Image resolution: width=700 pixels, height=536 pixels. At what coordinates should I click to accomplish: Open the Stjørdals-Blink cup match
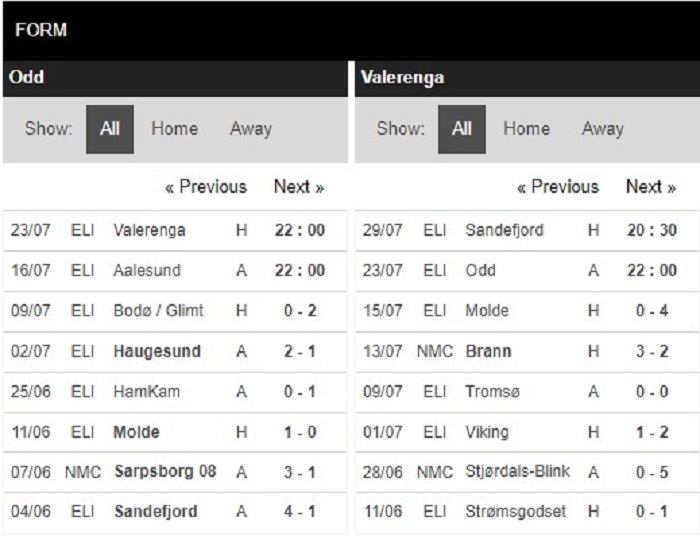point(527,472)
